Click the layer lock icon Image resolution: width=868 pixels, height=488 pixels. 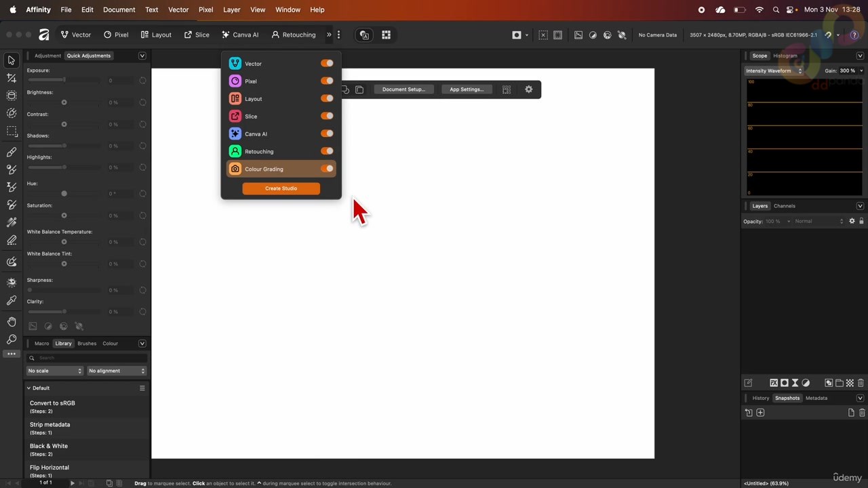862,221
